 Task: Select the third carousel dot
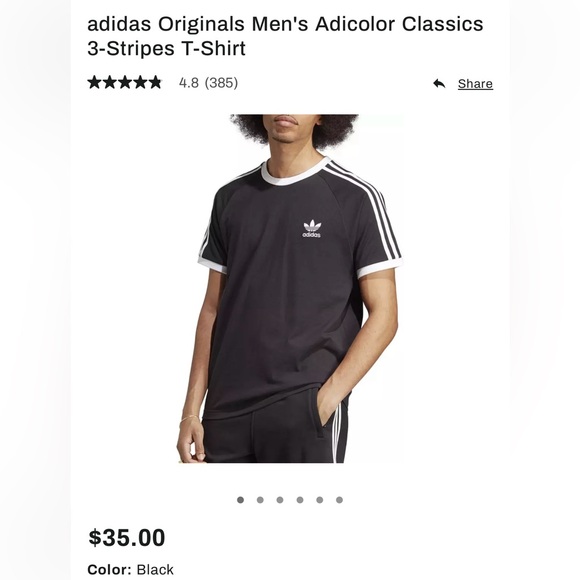(x=280, y=500)
